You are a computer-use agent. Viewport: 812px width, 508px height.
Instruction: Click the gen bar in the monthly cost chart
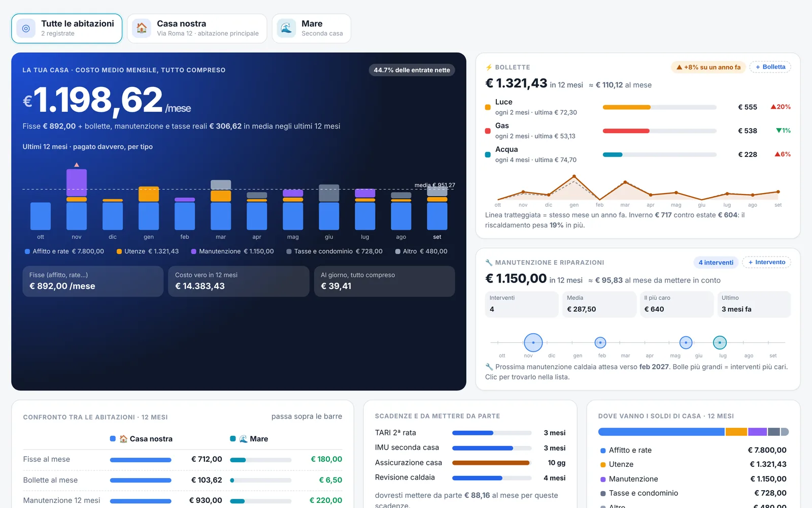click(149, 208)
